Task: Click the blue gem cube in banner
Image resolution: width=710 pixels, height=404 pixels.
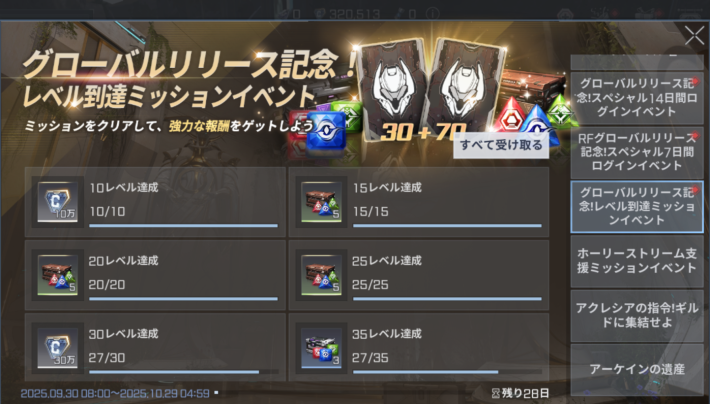Action: [x=326, y=131]
